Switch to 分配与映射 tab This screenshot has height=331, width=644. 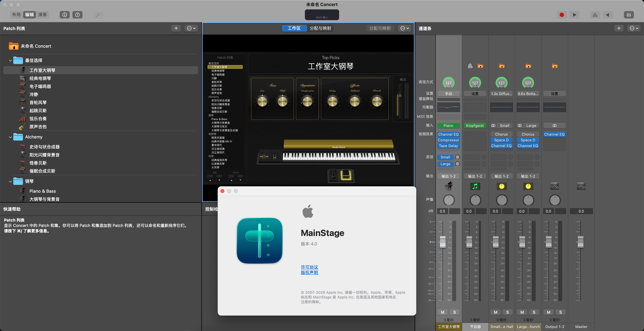[320, 28]
